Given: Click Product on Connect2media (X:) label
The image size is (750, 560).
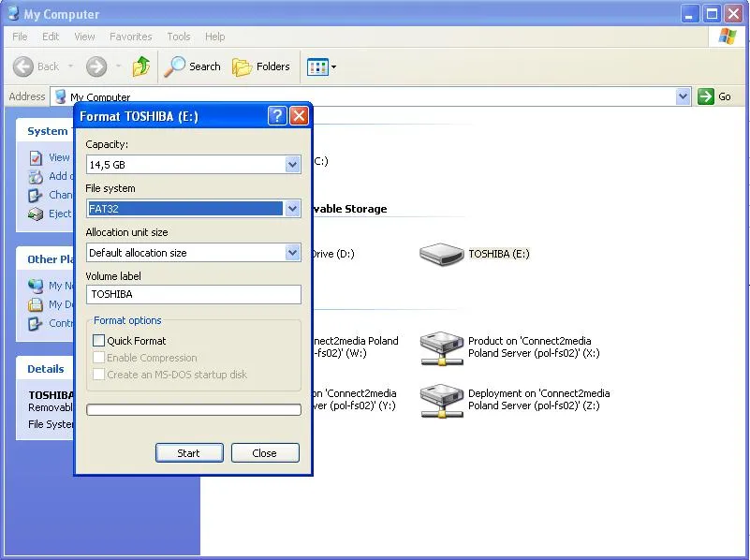Looking at the screenshot, I should click(x=534, y=347).
